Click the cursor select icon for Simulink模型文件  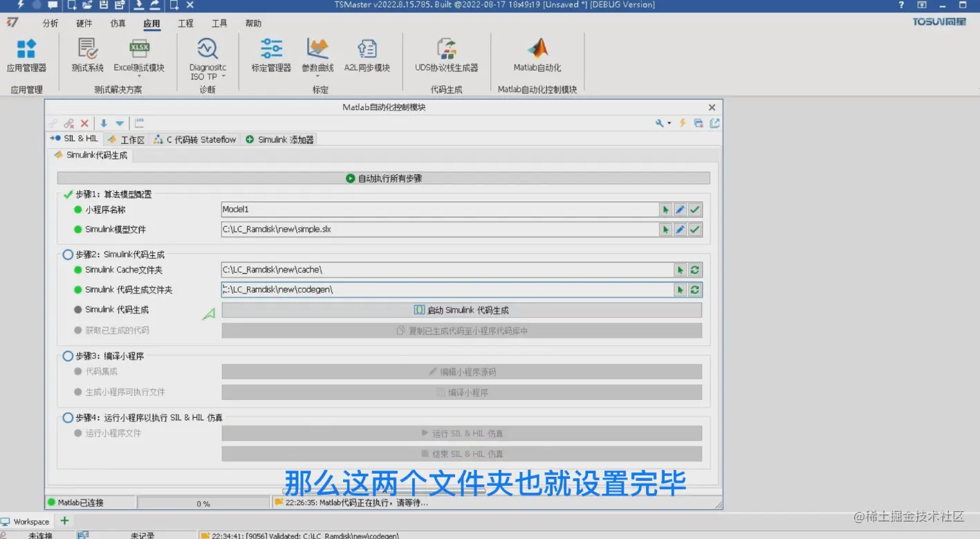666,230
